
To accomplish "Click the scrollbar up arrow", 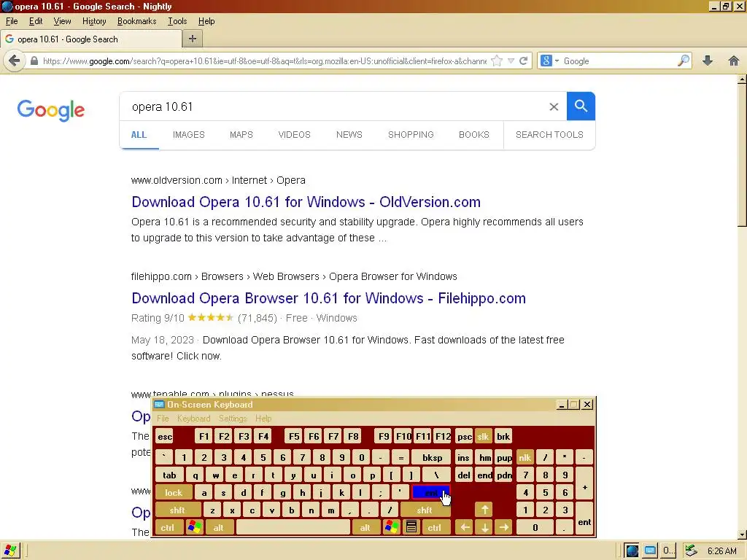I will pos(742,79).
